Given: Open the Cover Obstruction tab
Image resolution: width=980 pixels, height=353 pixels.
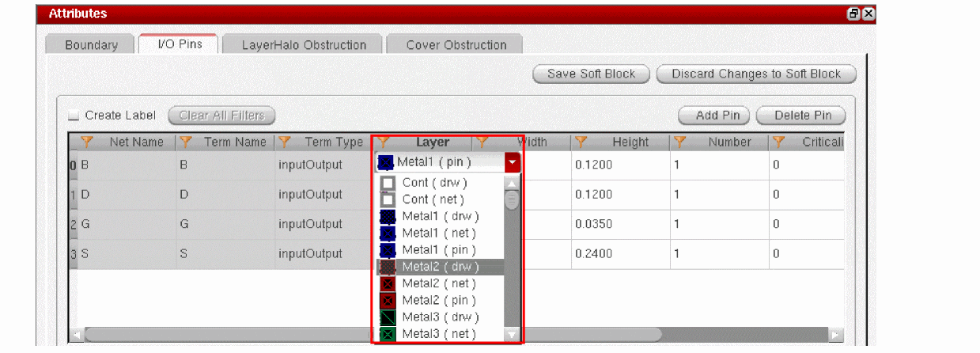Looking at the screenshot, I should [456, 45].
